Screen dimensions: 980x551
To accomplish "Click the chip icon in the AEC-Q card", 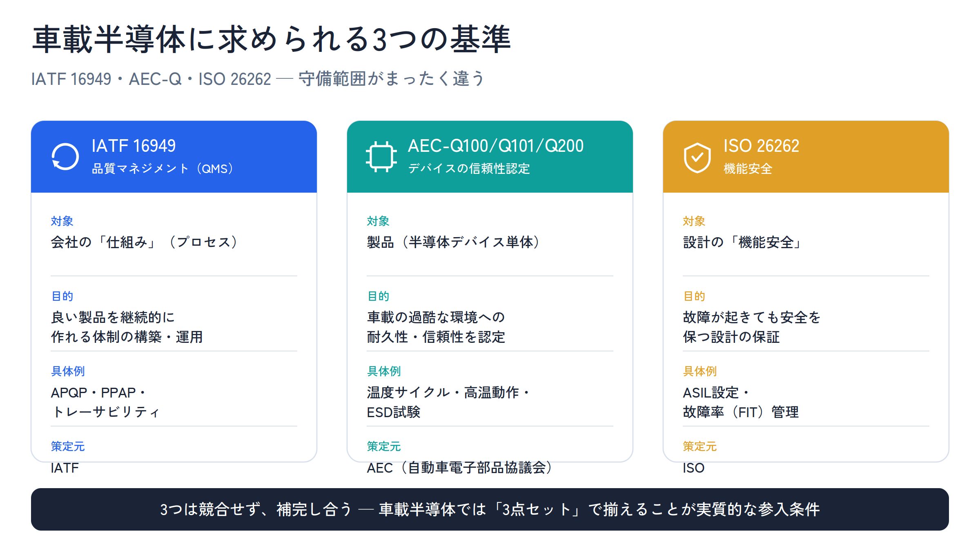I will click(x=381, y=157).
